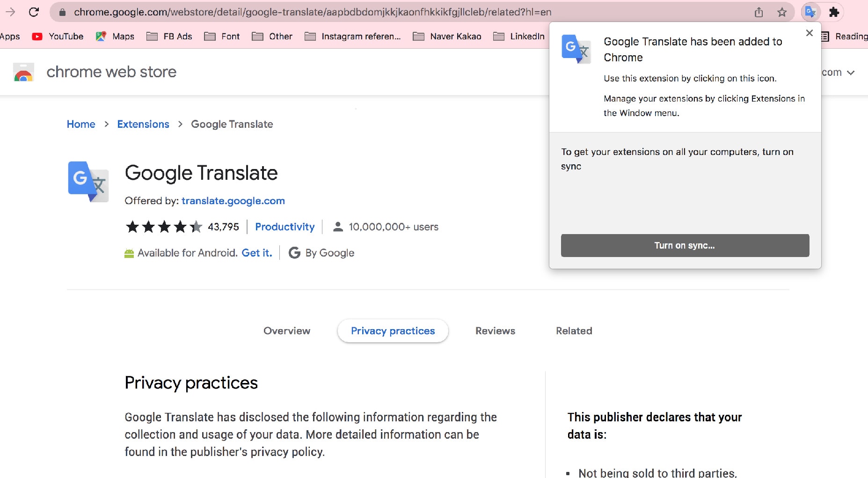Click the browser reload icon
The height and width of the screenshot is (478, 868).
click(x=34, y=12)
